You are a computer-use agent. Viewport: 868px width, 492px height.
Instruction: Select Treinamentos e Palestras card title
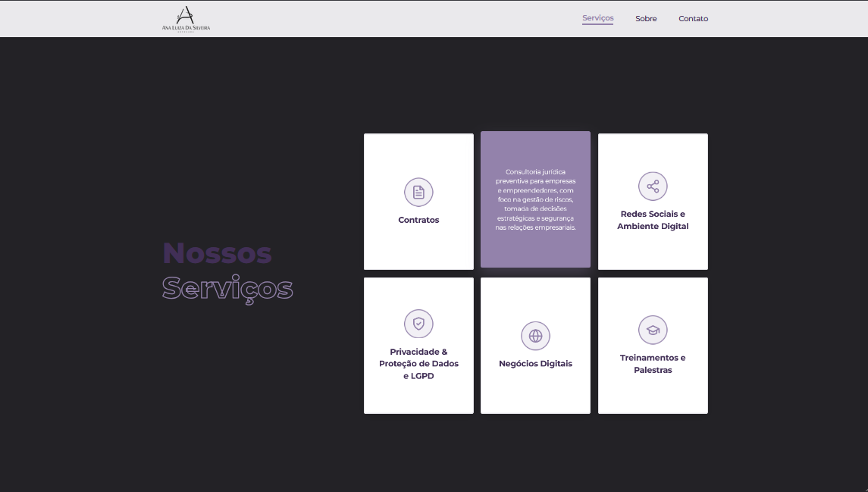(x=653, y=364)
